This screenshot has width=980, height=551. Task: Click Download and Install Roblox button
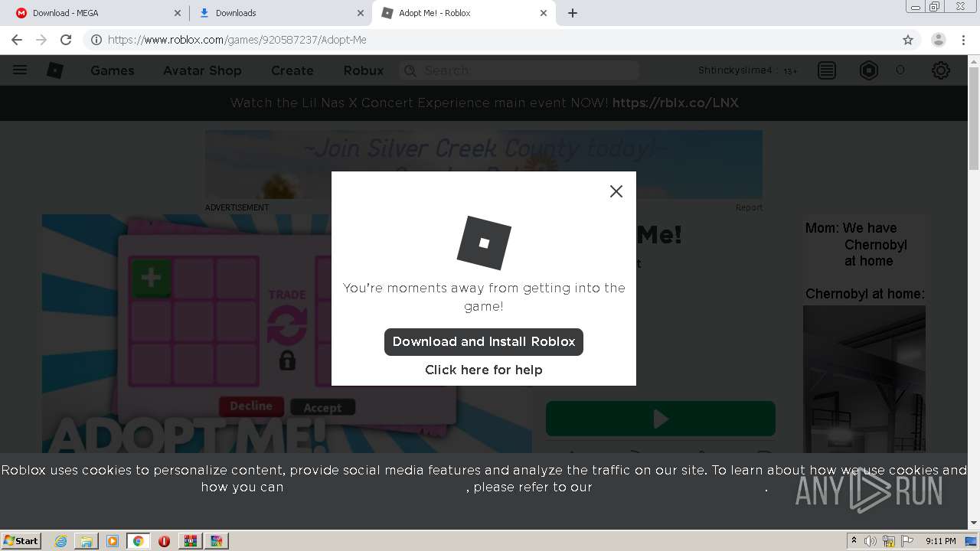pyautogui.click(x=484, y=342)
